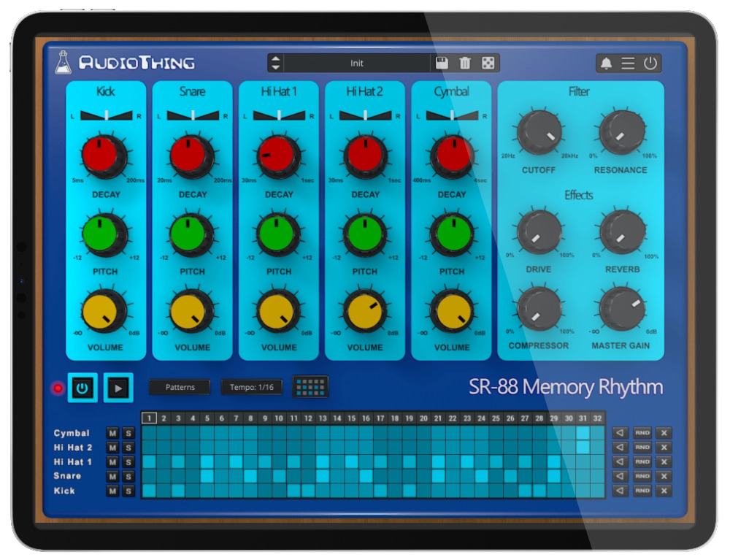Shift the Cymbal row with arrow button
The width and height of the screenshot is (730, 560).
click(x=620, y=433)
